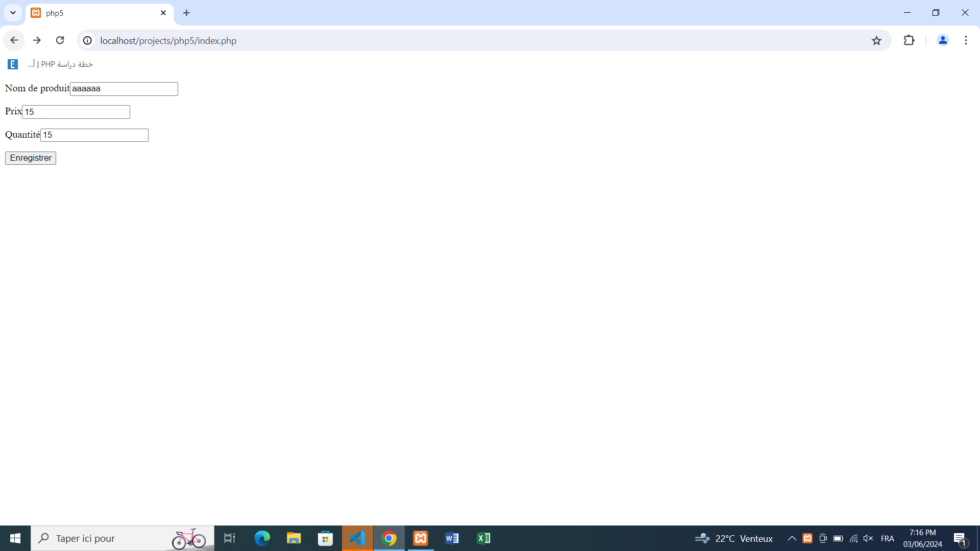
Task: Close the Chrome window
Action: 965,13
